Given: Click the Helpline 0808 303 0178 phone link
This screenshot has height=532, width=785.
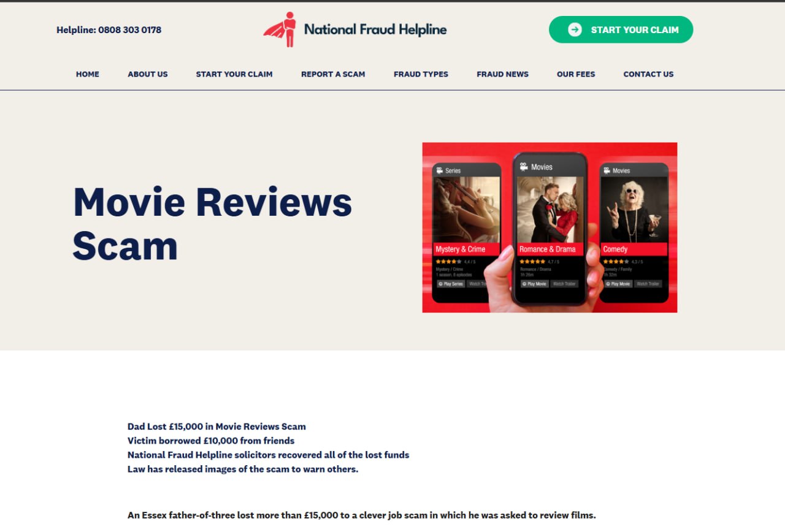Looking at the screenshot, I should [x=109, y=29].
